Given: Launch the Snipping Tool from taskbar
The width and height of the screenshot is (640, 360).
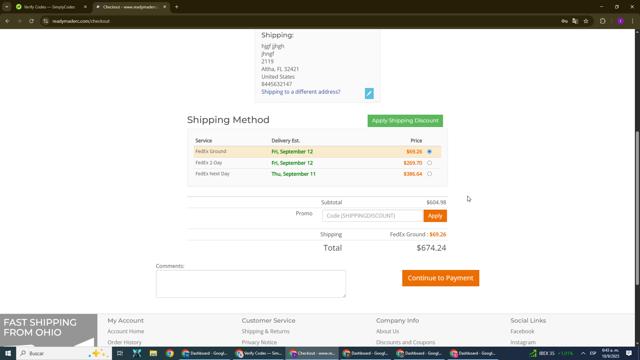Looking at the screenshot, I should pyautogui.click(x=137, y=353).
